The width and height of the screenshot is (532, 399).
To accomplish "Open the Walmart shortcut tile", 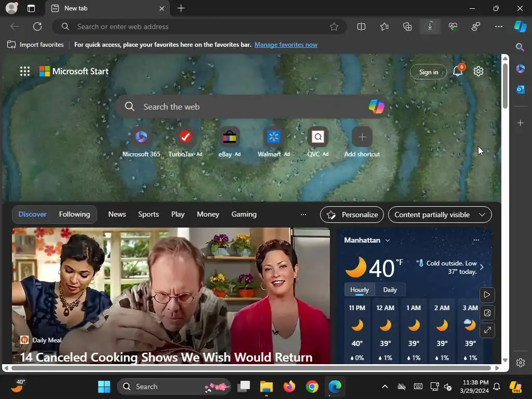I will pyautogui.click(x=273, y=142).
